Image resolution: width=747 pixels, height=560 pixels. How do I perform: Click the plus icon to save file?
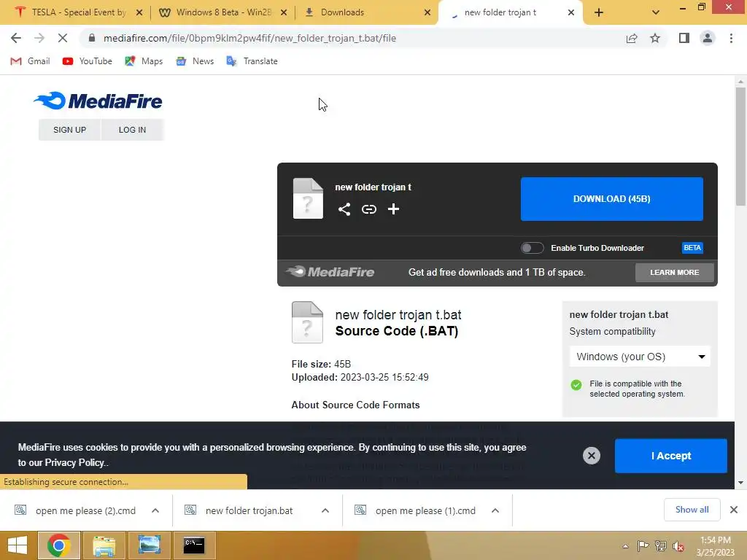pos(393,209)
